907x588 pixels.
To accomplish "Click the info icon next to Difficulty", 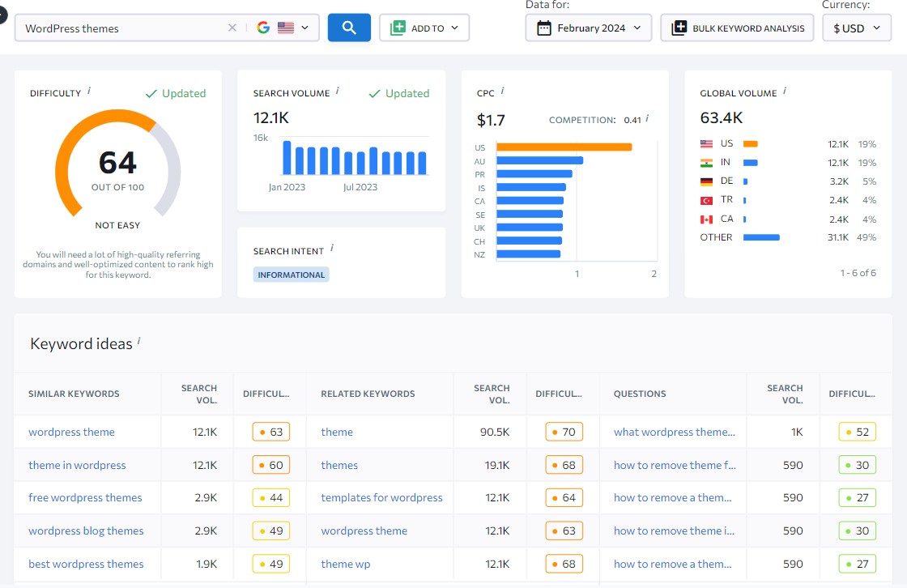I will tap(89, 92).
